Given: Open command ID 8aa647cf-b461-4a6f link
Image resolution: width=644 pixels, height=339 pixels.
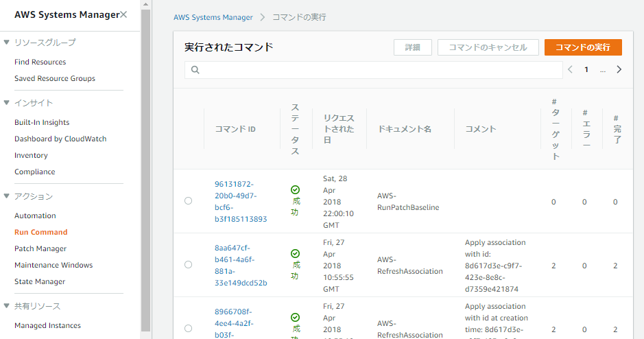Looking at the screenshot, I should pyautogui.click(x=241, y=266).
